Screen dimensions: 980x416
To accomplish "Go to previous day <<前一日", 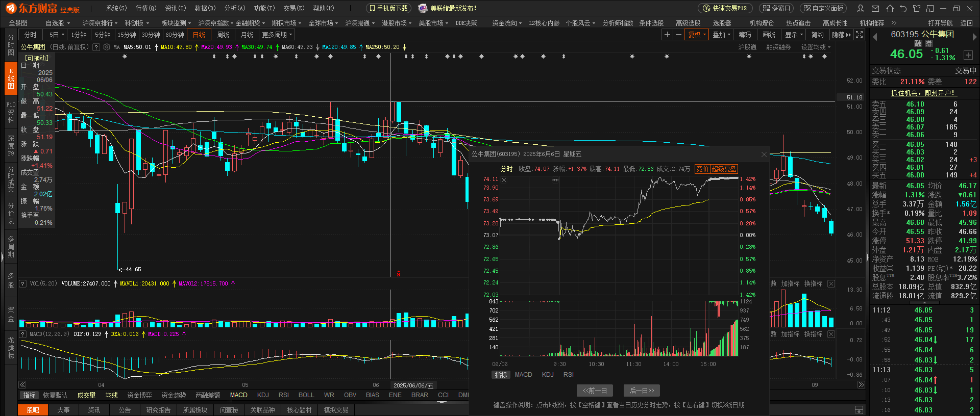I will 595,391.
